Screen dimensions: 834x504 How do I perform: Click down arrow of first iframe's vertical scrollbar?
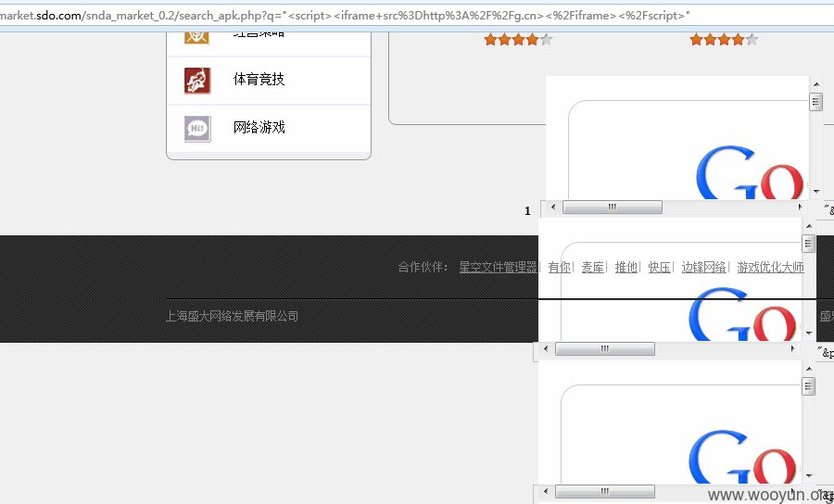coord(815,192)
